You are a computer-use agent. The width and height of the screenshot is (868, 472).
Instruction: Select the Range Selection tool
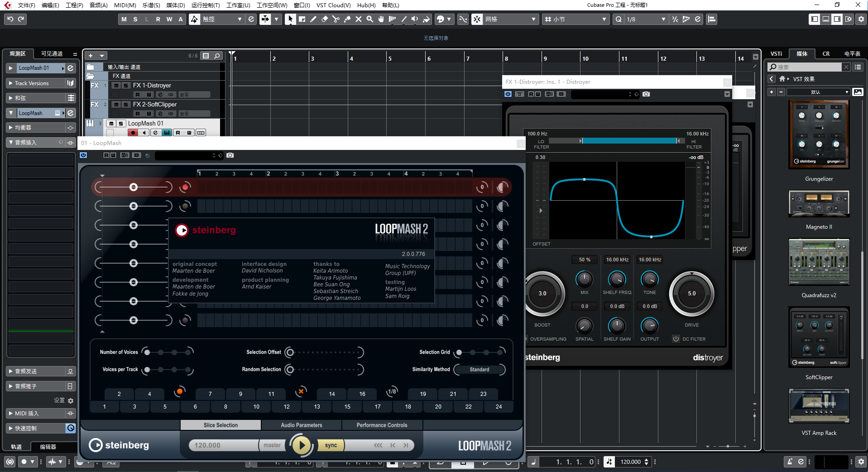[302, 19]
